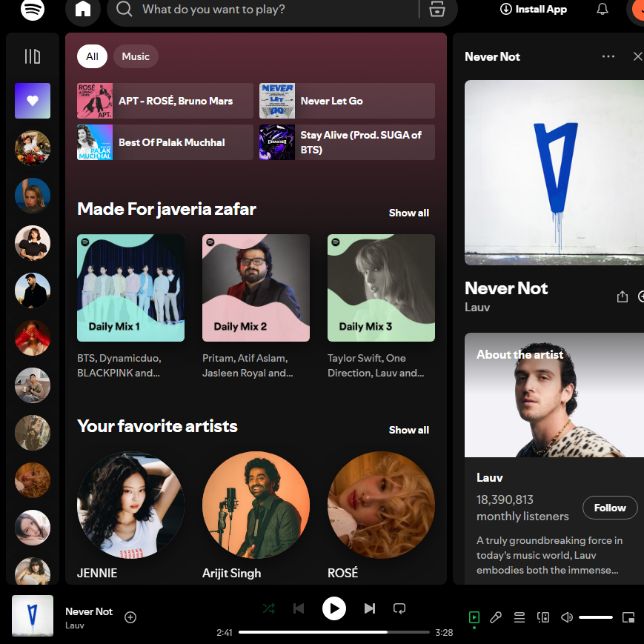Show all favorite artists

coord(408,430)
